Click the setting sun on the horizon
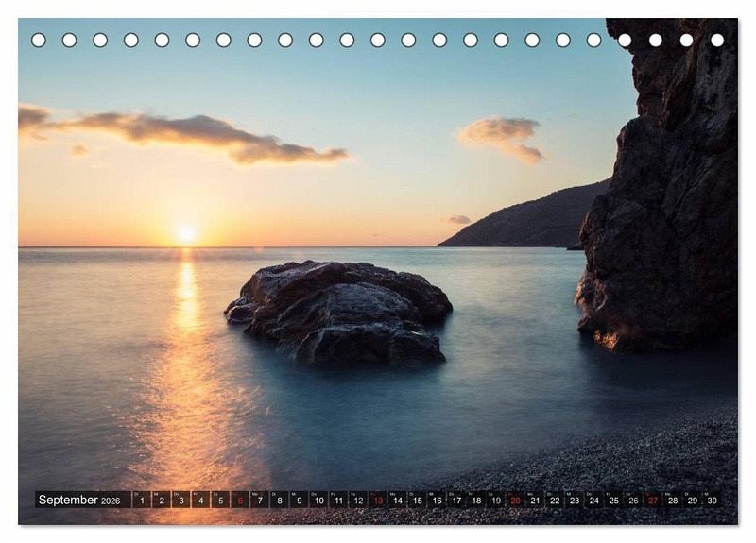Screen dimensions: 756x543 pos(185,233)
